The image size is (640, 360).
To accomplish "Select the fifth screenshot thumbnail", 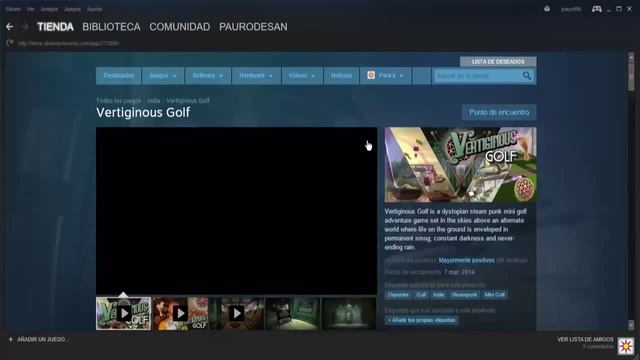I will tap(349, 313).
